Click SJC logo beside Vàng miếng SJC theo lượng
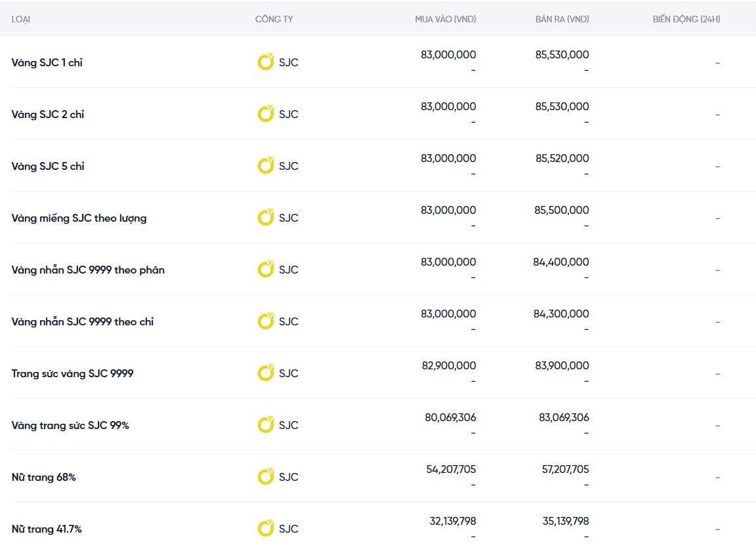Screen dimensions: 756x553 point(265,218)
